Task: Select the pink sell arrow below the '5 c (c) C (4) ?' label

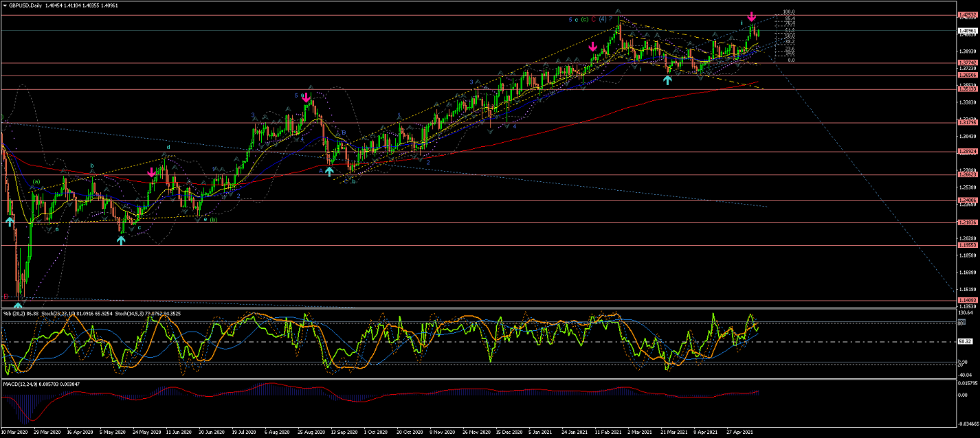Action: tap(592, 47)
